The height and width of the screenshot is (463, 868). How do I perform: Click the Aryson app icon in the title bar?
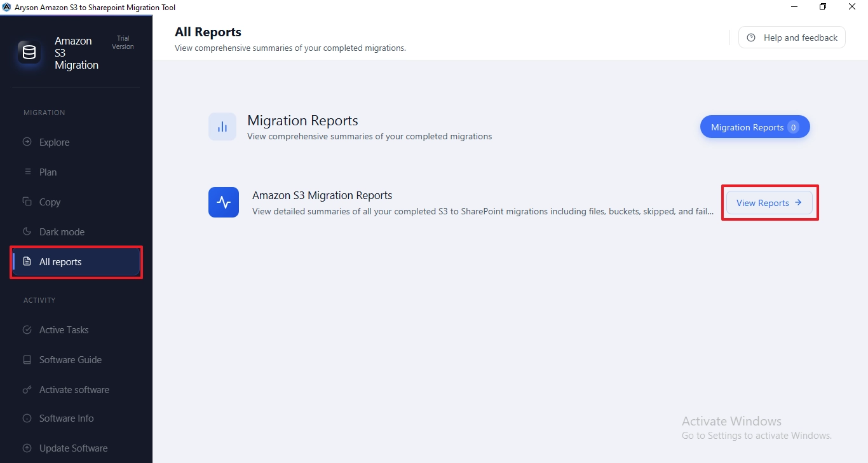pos(7,7)
